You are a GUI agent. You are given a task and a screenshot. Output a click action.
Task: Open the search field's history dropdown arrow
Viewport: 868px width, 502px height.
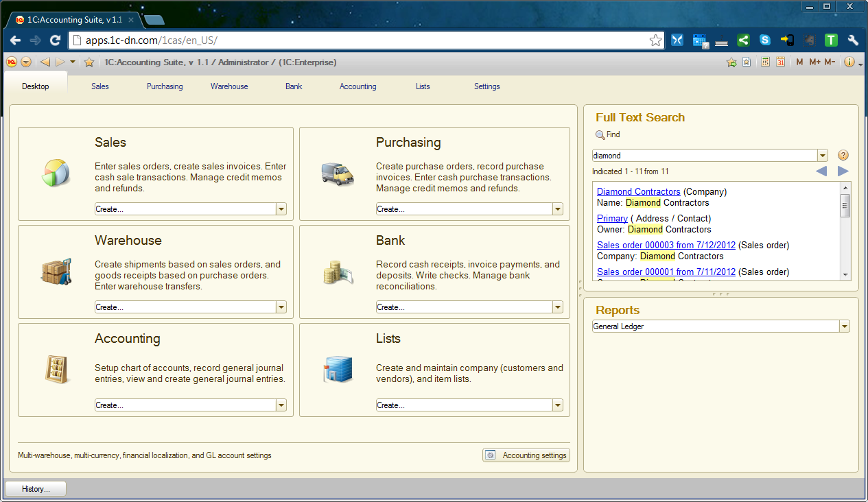[823, 156]
